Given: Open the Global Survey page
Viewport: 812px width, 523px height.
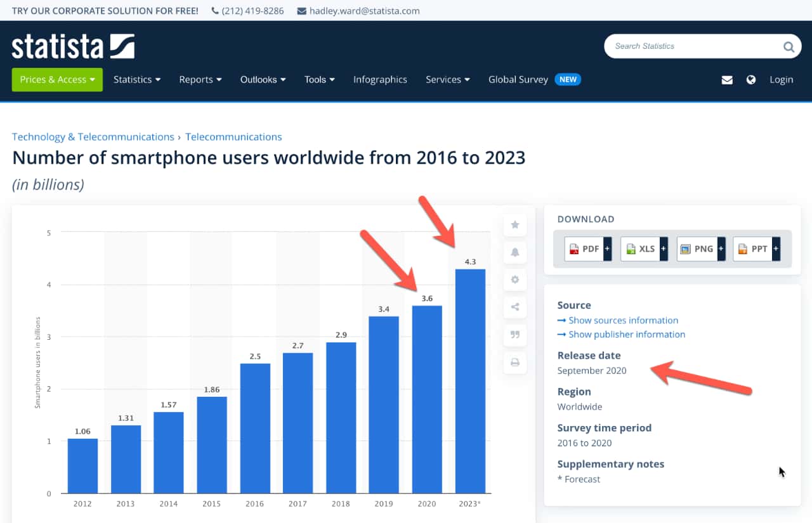Looking at the screenshot, I should 518,80.
